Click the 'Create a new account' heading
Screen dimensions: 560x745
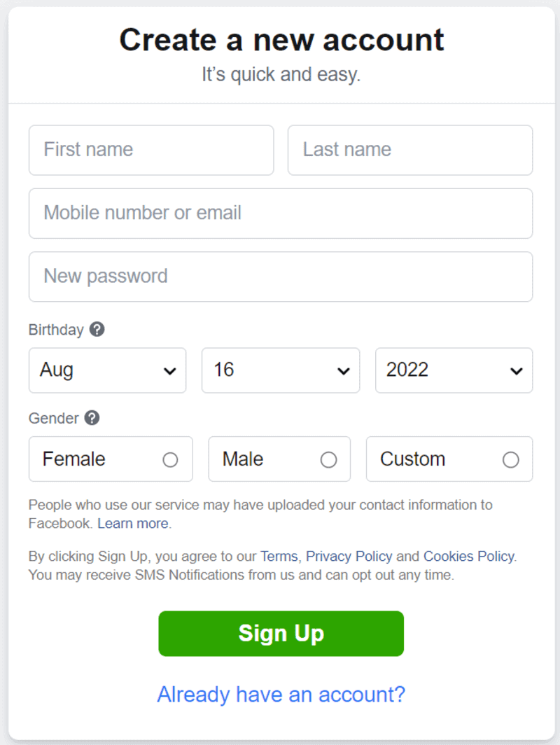281,40
